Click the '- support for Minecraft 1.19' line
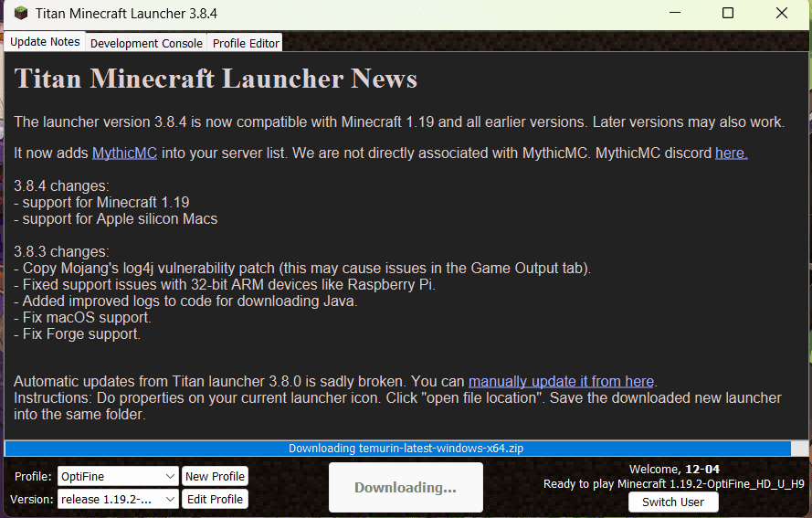The width and height of the screenshot is (812, 518). [101, 203]
